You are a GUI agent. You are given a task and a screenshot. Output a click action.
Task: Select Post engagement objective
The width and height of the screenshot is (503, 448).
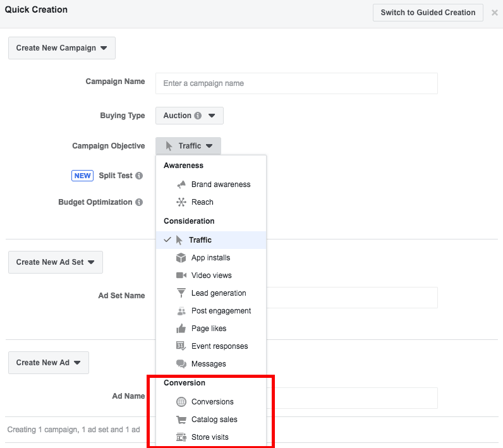211,311
